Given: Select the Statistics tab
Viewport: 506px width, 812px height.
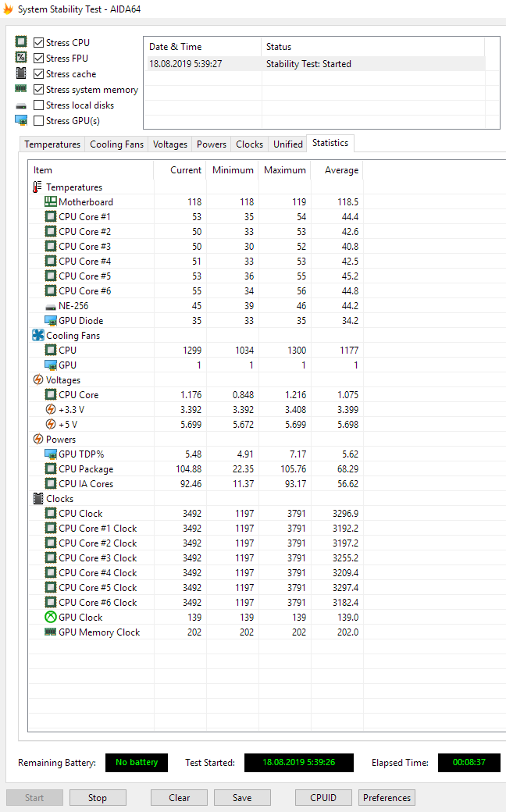Looking at the screenshot, I should [330, 143].
